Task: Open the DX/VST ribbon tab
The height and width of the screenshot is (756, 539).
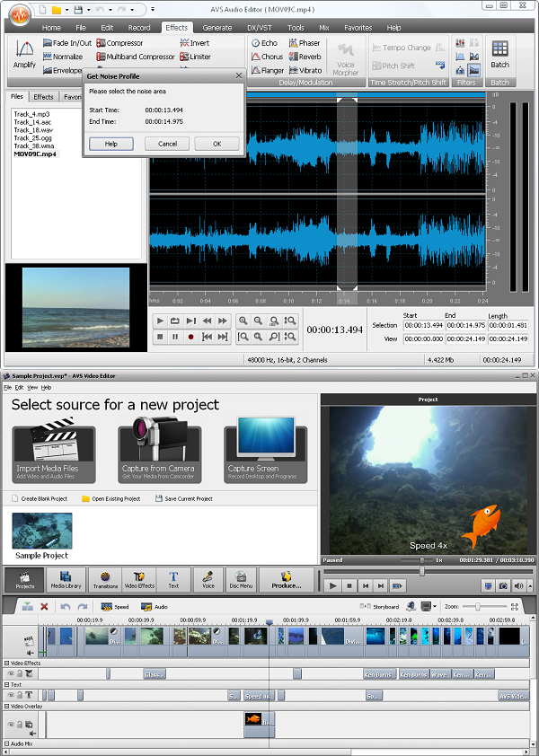Action: tap(260, 28)
